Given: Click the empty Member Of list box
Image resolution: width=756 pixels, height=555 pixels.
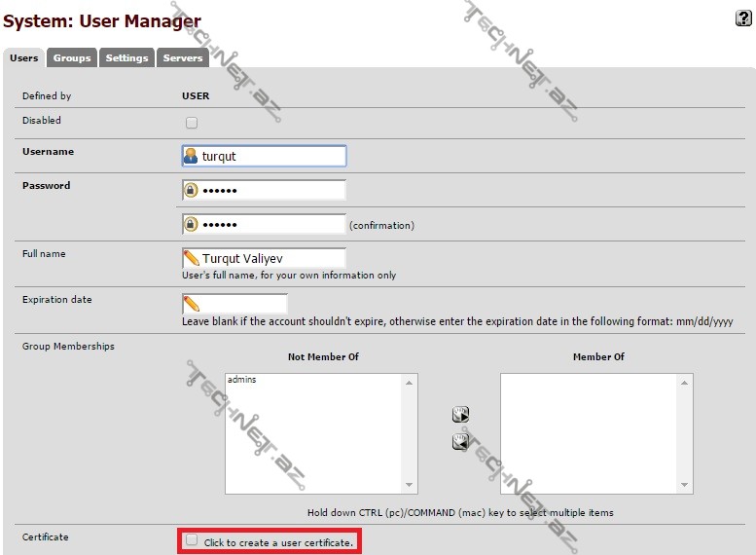Looking at the screenshot, I should pos(590,433).
